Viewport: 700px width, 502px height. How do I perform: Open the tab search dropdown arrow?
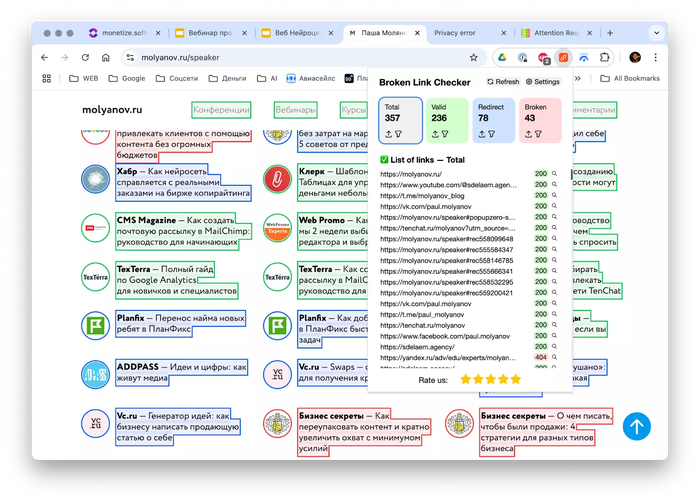click(x=656, y=33)
